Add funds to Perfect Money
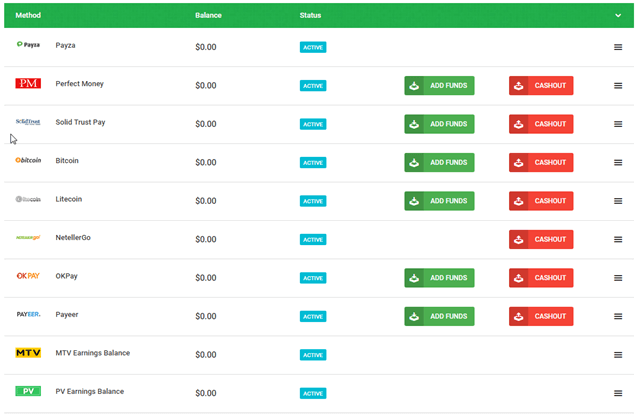Viewport: 640px width, 414px height. pyautogui.click(x=439, y=86)
